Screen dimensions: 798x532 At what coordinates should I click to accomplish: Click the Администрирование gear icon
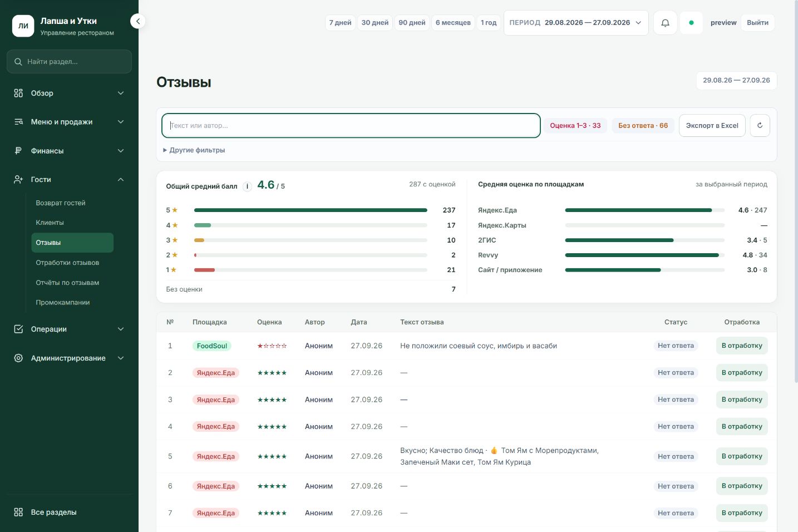(x=18, y=358)
